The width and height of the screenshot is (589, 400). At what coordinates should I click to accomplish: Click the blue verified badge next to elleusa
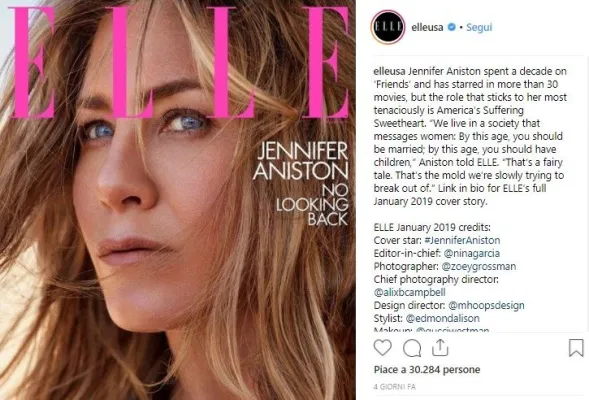tap(452, 27)
